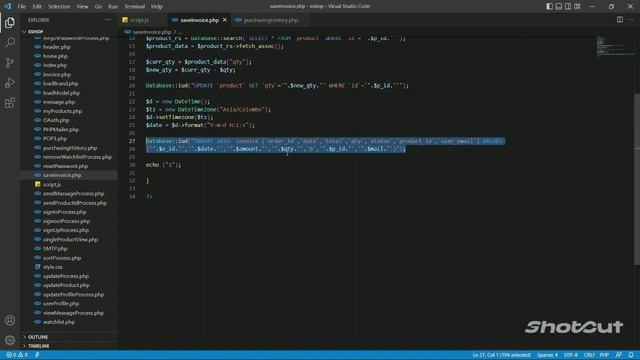Viewport: 640px width, 360px height.
Task: Click the editor minimap code preview
Action: (615, 46)
